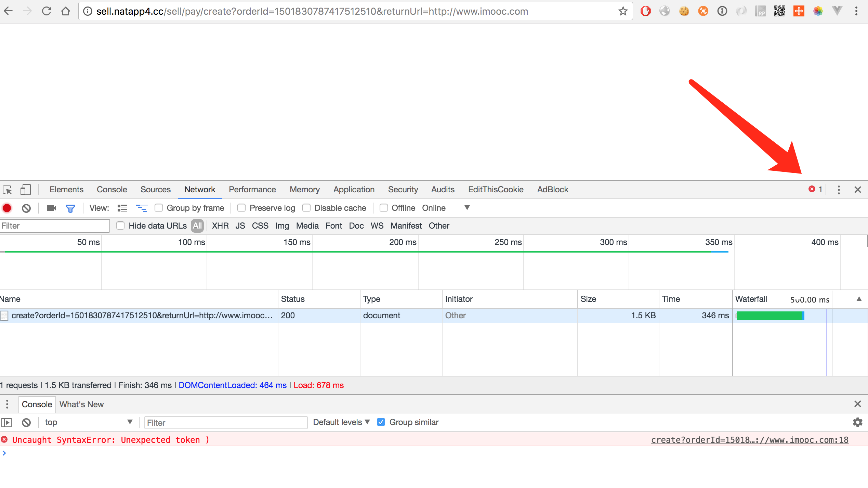Enable the Preserve log checkbox
868x488 pixels.
coord(241,208)
